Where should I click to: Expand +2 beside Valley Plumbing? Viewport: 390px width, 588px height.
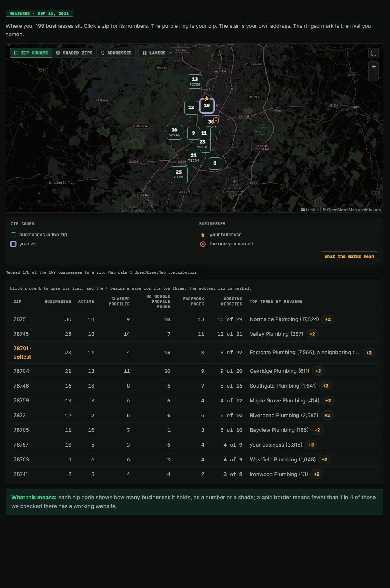tap(312, 334)
